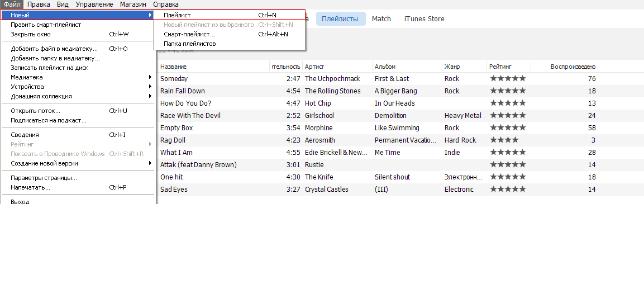
Task: Switch to the Плейлисты tab
Action: point(341,19)
